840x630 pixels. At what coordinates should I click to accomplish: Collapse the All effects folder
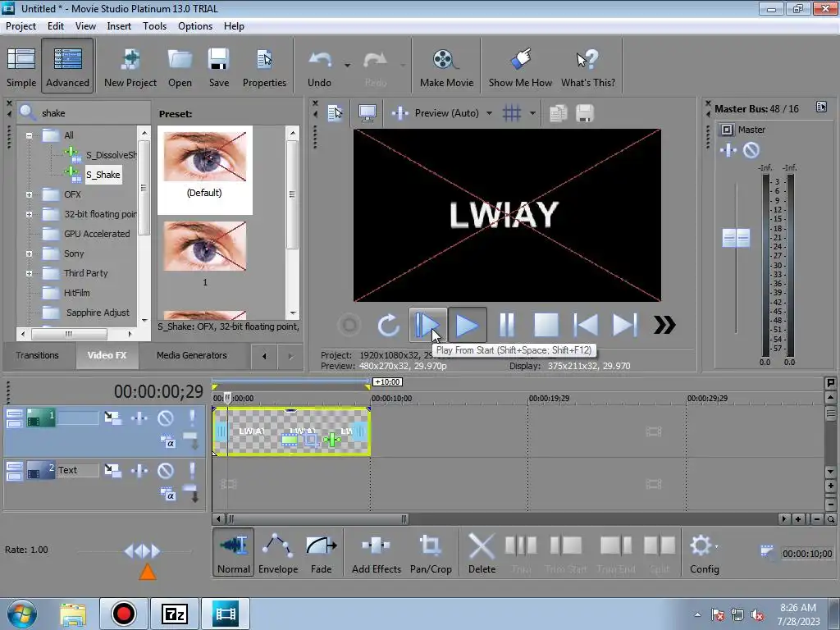(30, 135)
